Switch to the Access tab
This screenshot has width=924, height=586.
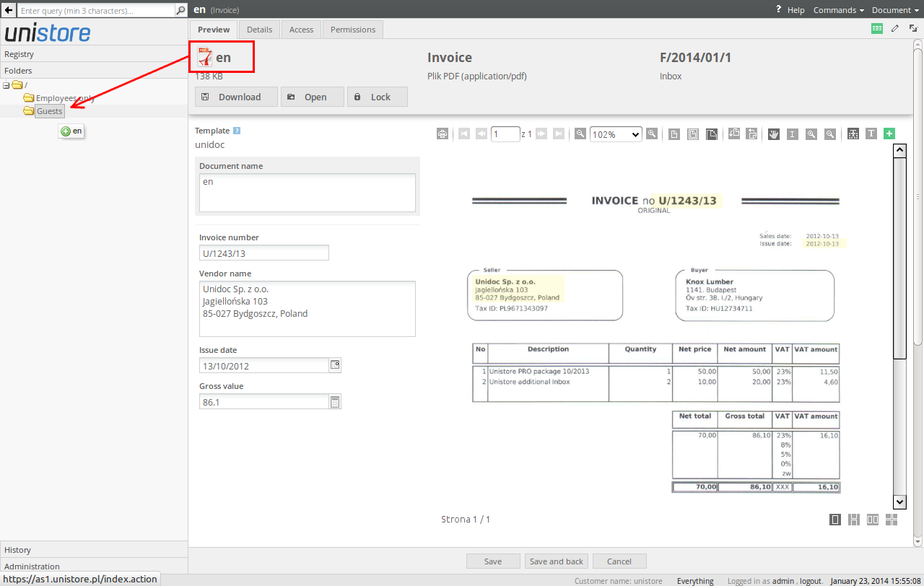coord(301,30)
